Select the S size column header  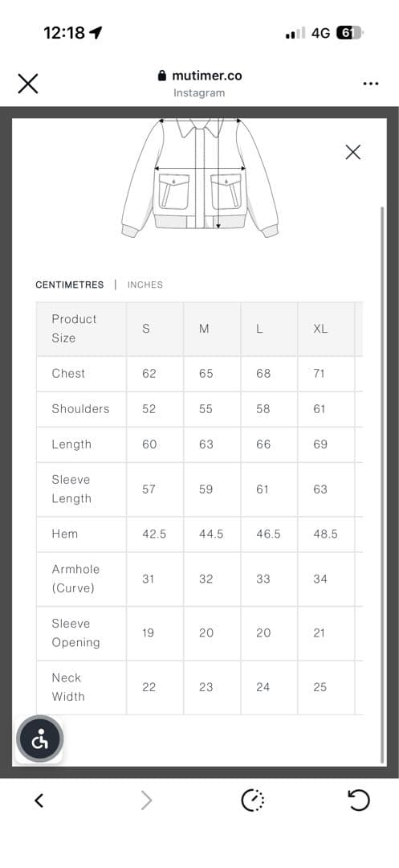[146, 329]
